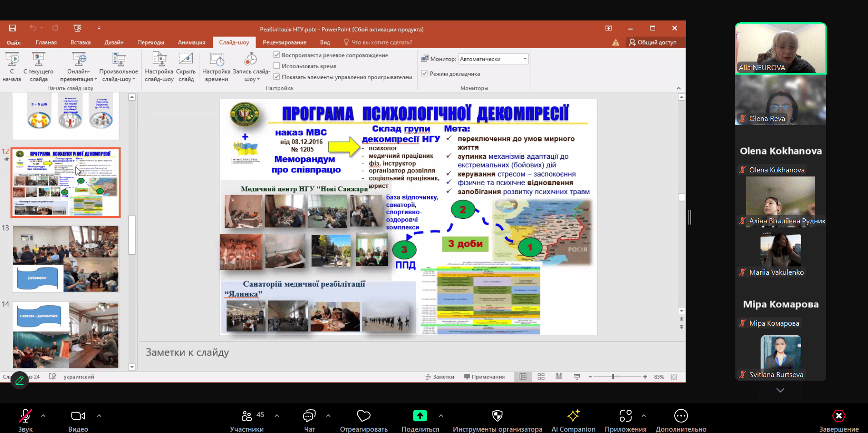Enable Использовать время checkbox
The image size is (868, 433).
tap(276, 66)
